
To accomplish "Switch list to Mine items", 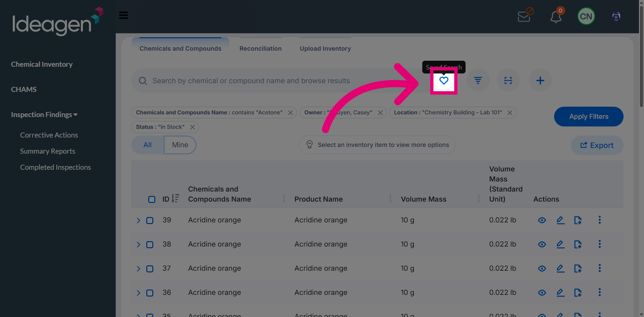I will click(x=180, y=145).
